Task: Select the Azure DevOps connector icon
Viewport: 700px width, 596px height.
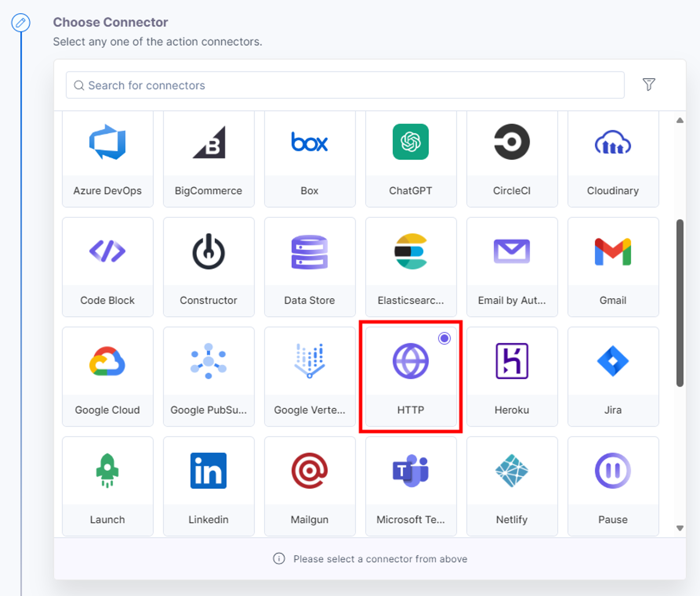Action: pyautogui.click(x=107, y=142)
